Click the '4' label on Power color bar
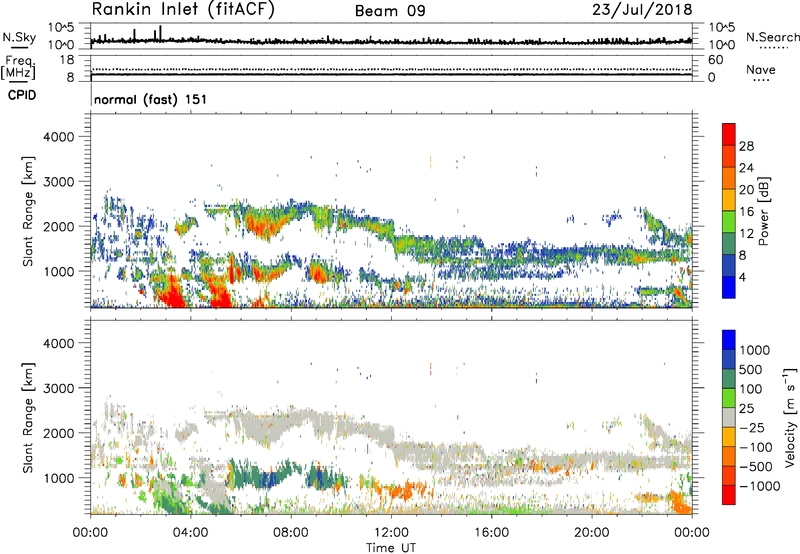 tap(742, 278)
